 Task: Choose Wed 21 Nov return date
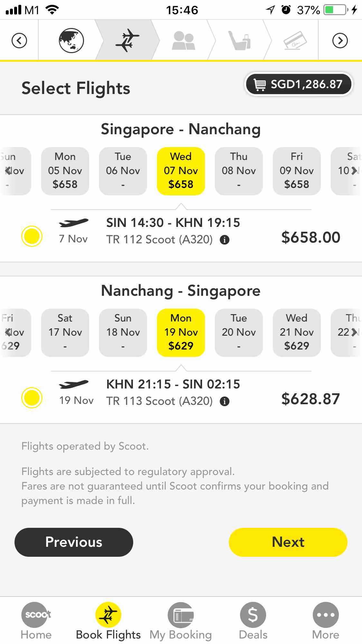click(296, 332)
